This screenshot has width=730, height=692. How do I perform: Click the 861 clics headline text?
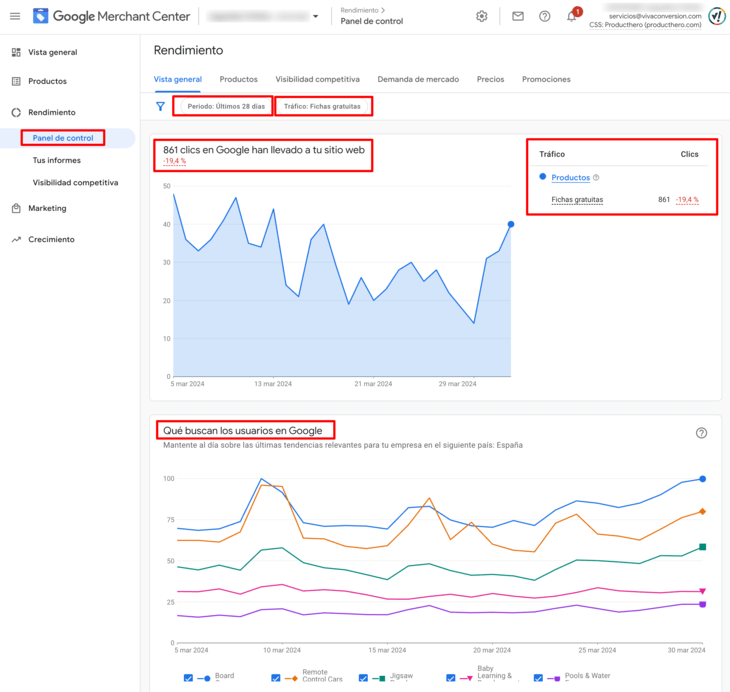[264, 150]
